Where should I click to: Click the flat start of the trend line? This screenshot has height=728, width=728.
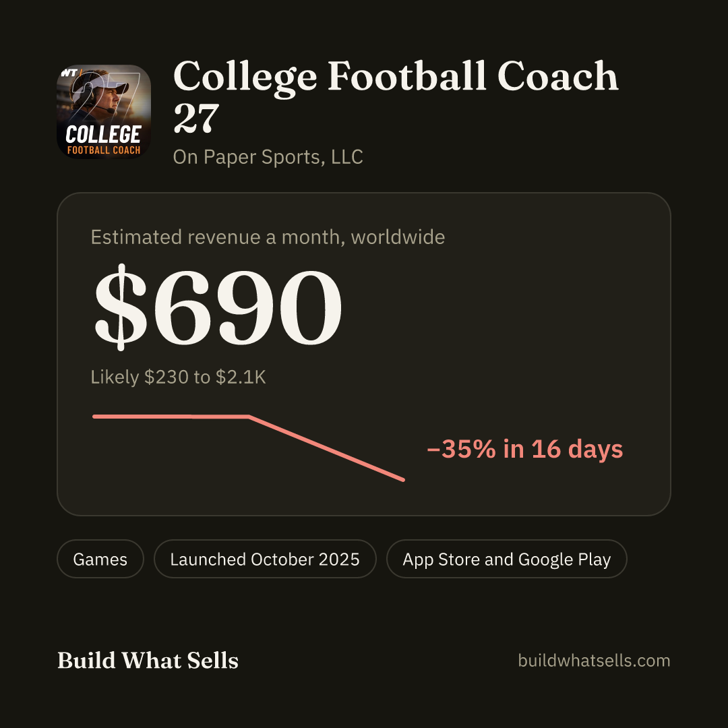point(171,417)
